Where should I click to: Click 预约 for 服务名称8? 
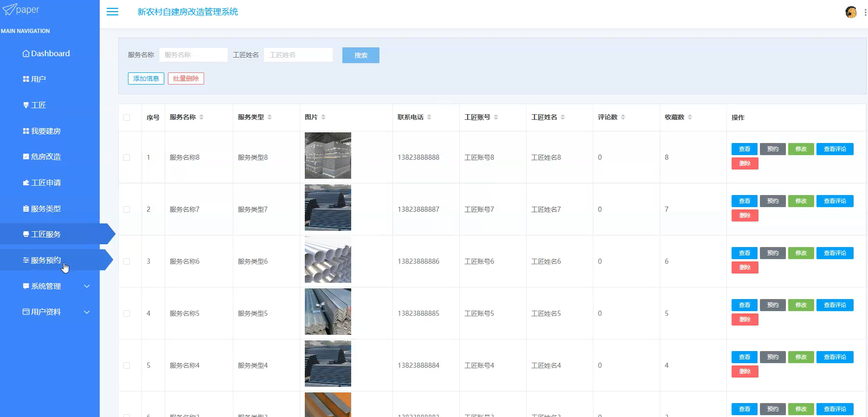(x=773, y=149)
